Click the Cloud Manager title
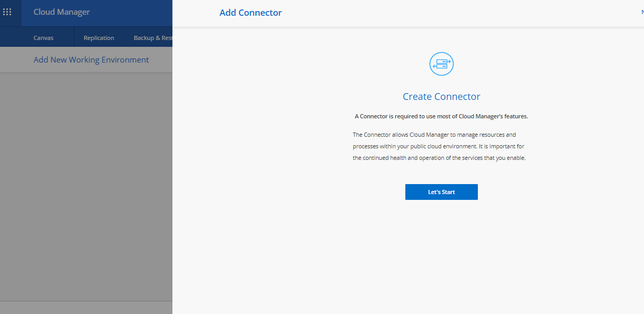The width and height of the screenshot is (644, 314). [x=62, y=12]
